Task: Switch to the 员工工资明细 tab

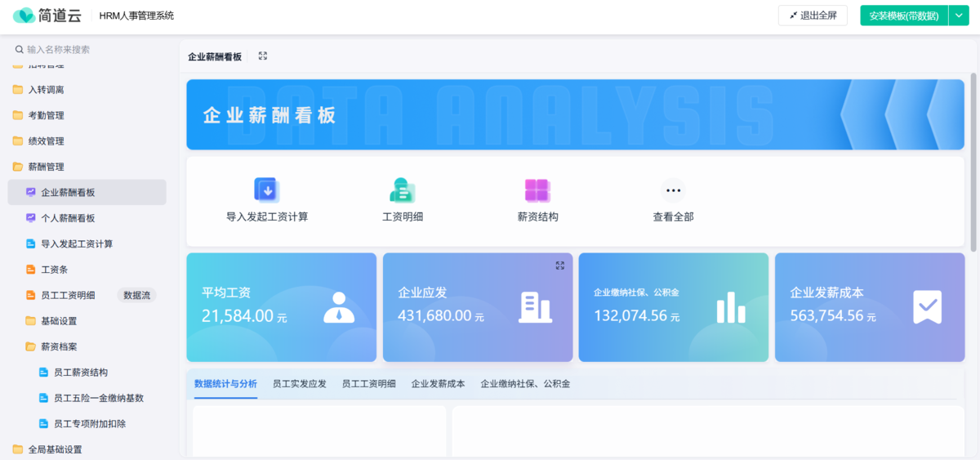Action: point(369,383)
